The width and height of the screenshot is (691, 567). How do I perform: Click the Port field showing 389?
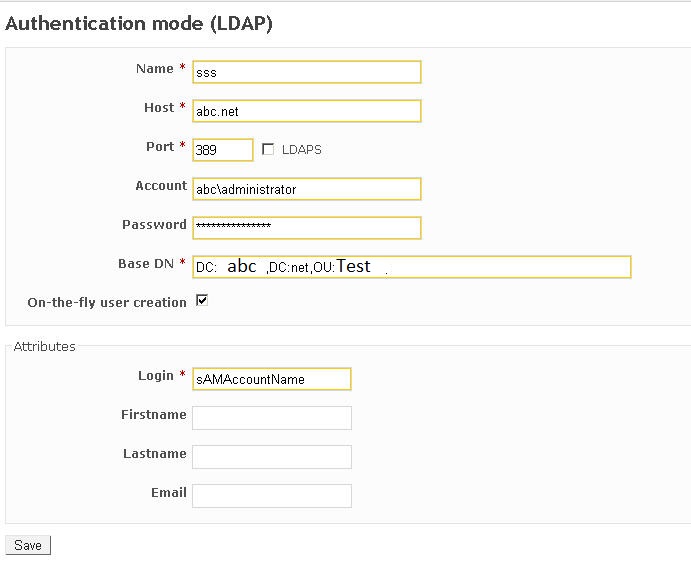[x=222, y=150]
